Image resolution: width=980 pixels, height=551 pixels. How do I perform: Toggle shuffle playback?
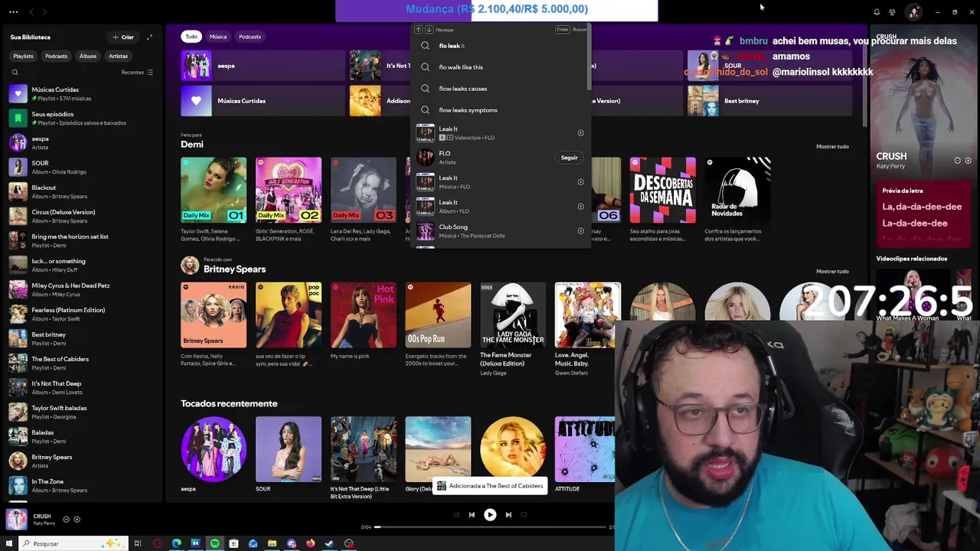456,515
